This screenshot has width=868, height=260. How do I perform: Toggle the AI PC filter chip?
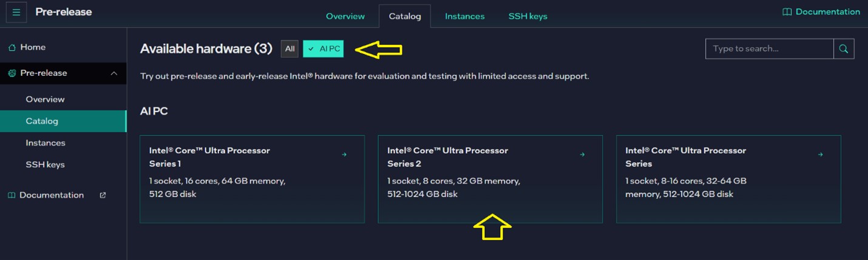(x=324, y=49)
